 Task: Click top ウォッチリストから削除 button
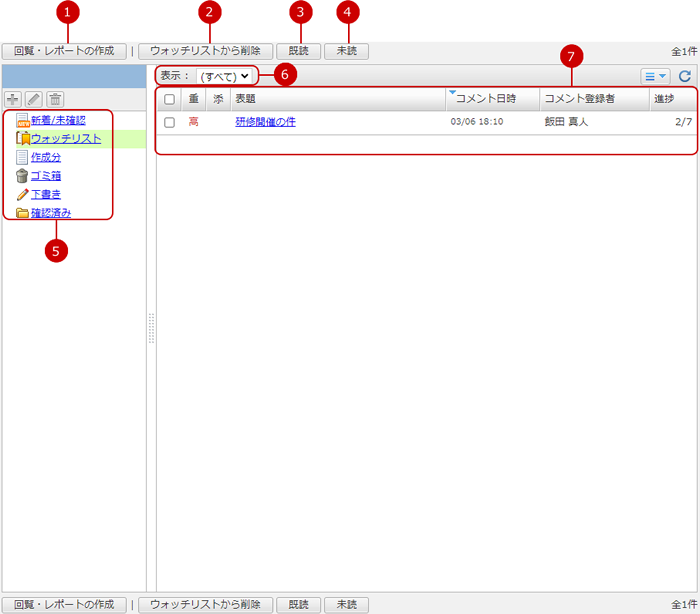[x=205, y=50]
